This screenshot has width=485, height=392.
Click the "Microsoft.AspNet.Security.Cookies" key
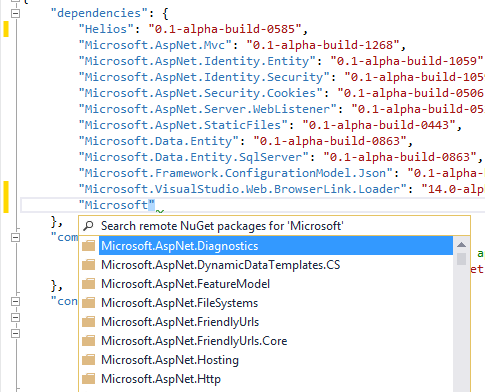pos(201,93)
